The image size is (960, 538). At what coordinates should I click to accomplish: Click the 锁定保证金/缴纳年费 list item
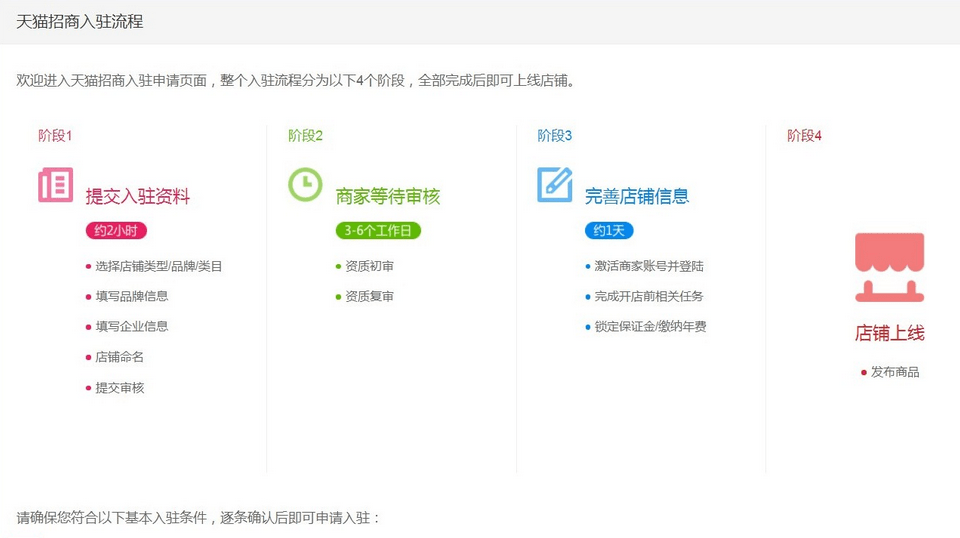pos(646,326)
